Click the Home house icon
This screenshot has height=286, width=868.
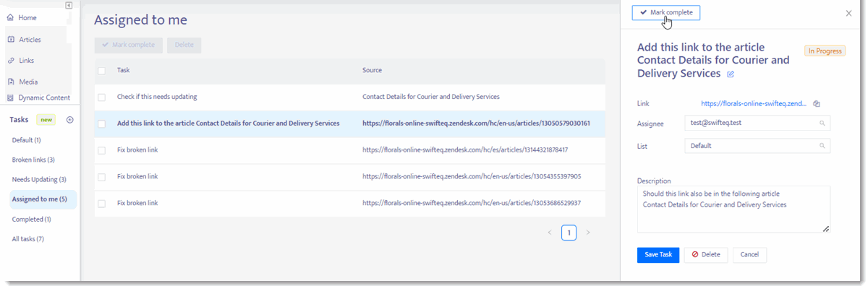pyautogui.click(x=11, y=17)
